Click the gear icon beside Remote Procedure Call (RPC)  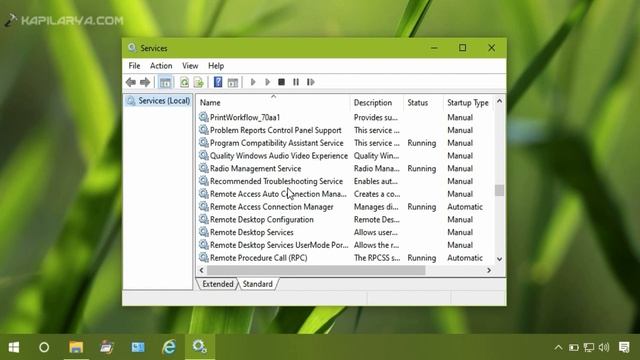pyautogui.click(x=203, y=258)
